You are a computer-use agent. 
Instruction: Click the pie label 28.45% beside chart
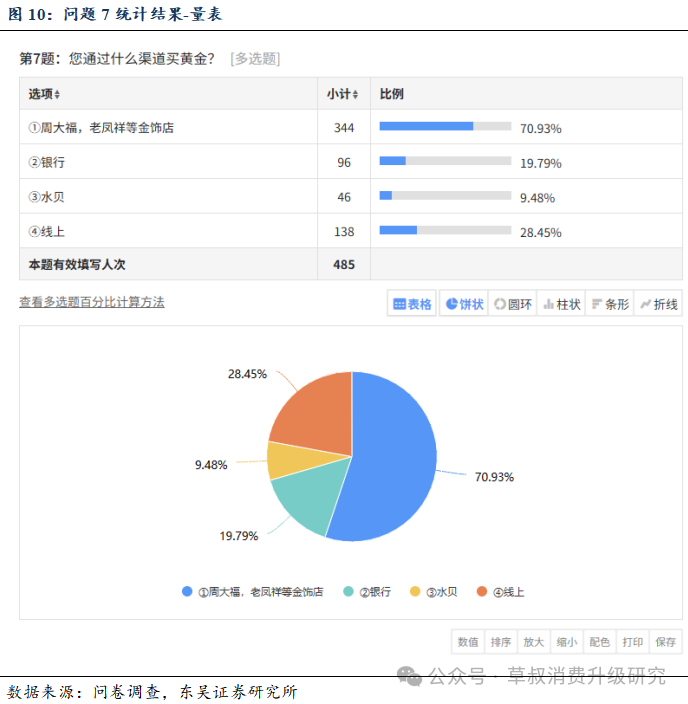pos(247,374)
